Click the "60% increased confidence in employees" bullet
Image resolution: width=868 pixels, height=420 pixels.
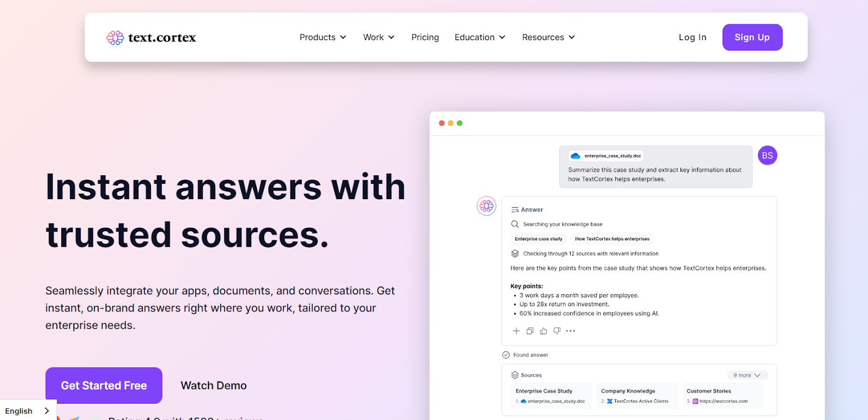589,314
